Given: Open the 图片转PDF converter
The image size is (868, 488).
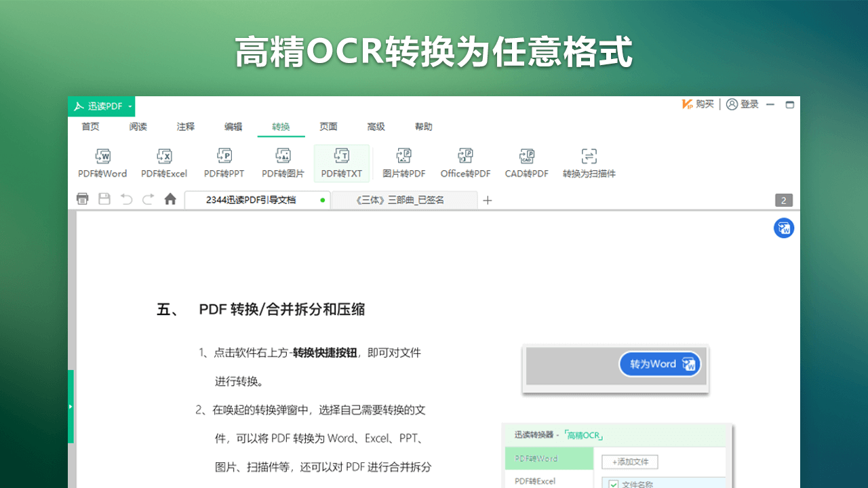Looking at the screenshot, I should pos(403,163).
